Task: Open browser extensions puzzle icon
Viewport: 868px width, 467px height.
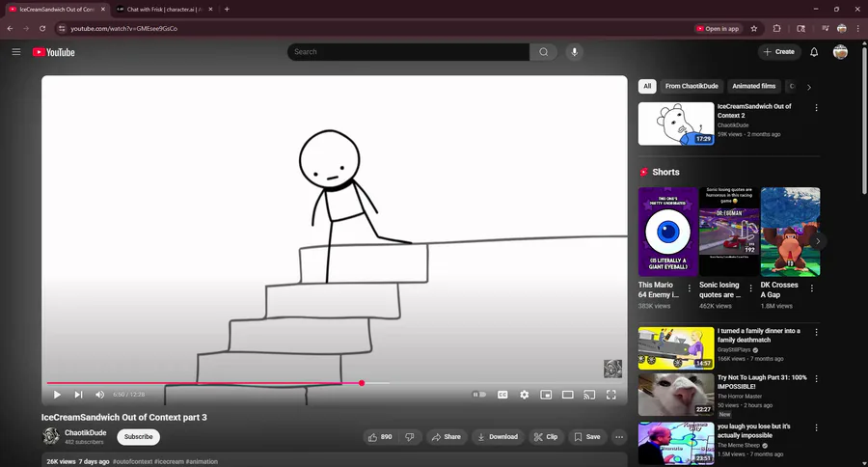Action: pyautogui.click(x=776, y=28)
